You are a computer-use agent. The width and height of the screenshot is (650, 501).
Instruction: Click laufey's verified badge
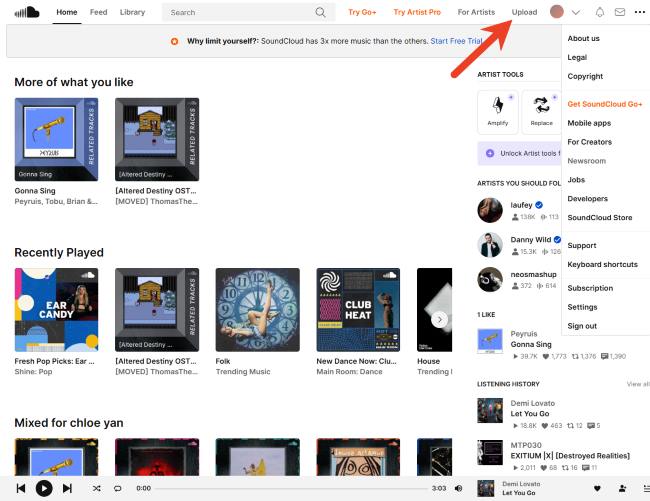[539, 205]
